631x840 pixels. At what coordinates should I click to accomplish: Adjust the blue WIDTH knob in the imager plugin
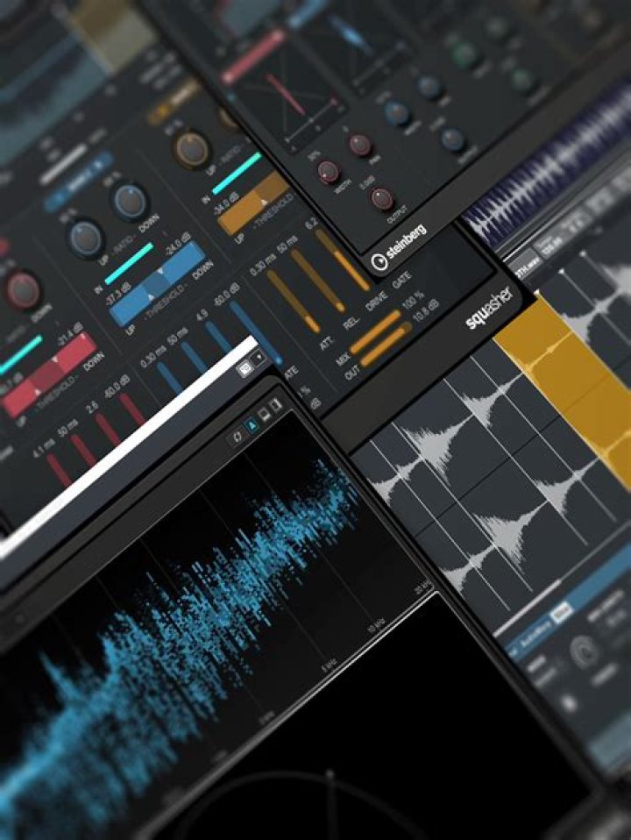(x=397, y=114)
